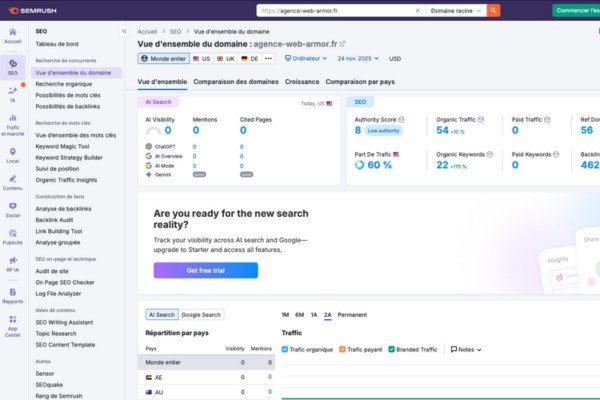Toggle the Trafic payant checkbox
The width and height of the screenshot is (600, 400).
[x=342, y=349]
